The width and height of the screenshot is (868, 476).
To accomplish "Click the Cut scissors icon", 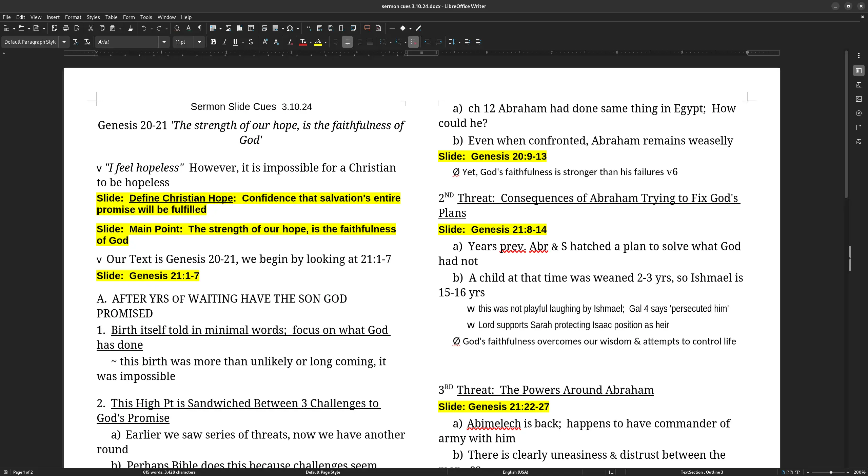I will click(91, 28).
